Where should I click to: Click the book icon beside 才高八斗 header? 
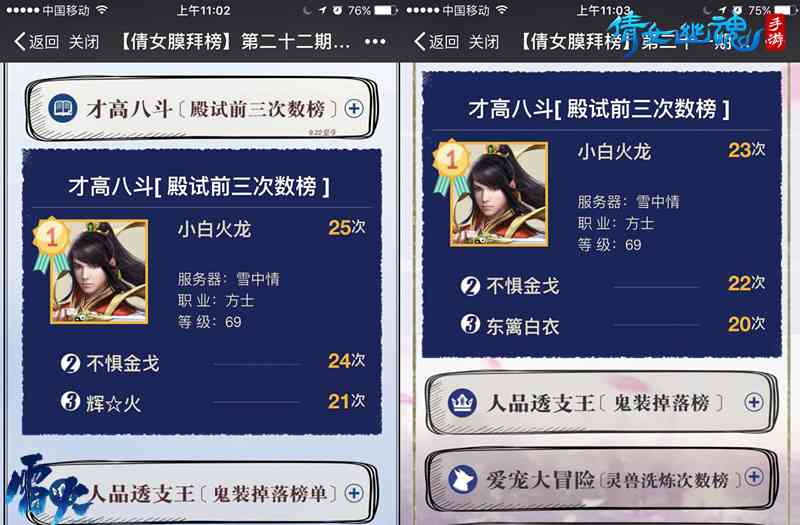pos(63,108)
